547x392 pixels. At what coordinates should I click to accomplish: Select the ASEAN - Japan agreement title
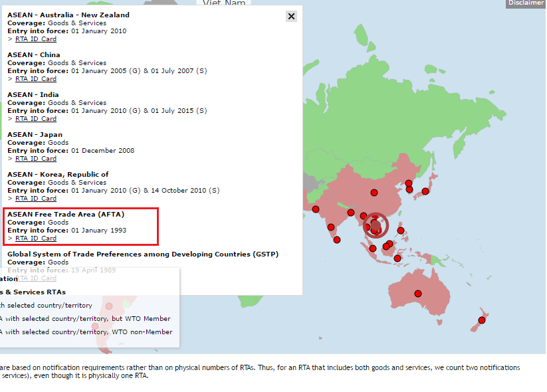pyautogui.click(x=35, y=135)
